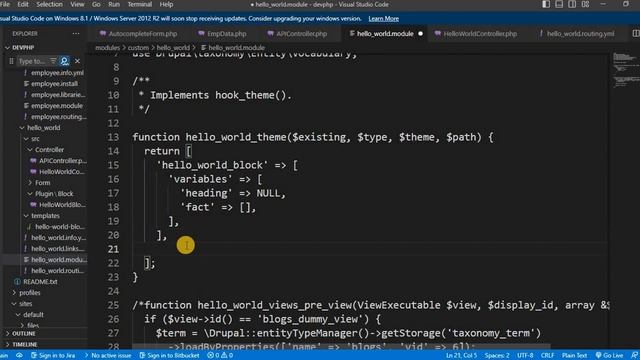Toggle the fuzzy match icon in tree search
This screenshot has width=640, height=360.
[64, 61]
